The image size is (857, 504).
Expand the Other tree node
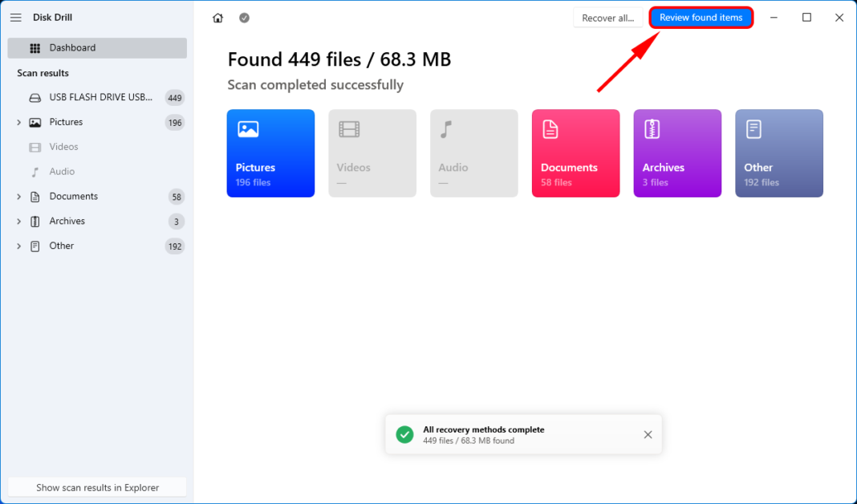pyautogui.click(x=18, y=246)
